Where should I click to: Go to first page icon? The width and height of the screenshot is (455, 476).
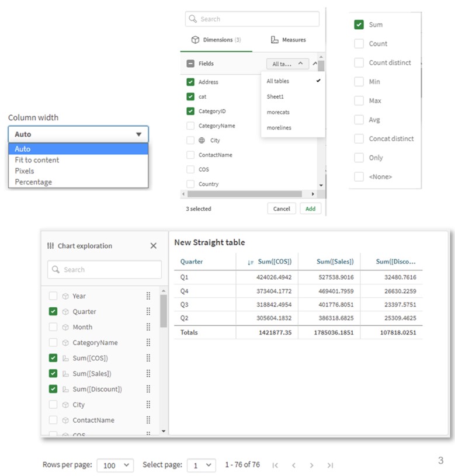(275, 465)
